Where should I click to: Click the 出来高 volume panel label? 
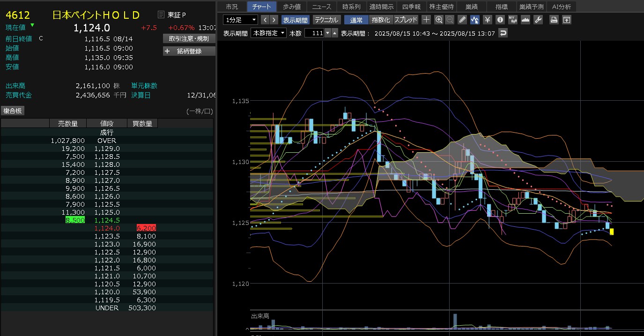tap(260, 316)
